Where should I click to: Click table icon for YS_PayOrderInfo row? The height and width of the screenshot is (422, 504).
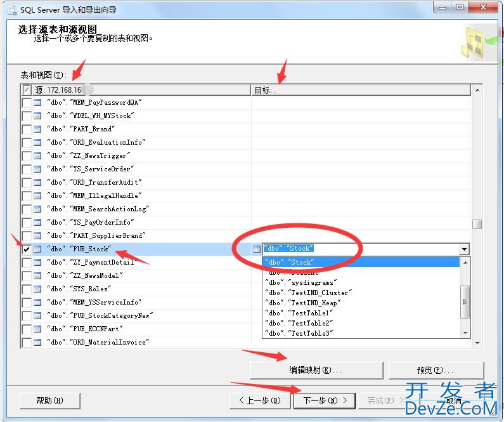(x=37, y=223)
